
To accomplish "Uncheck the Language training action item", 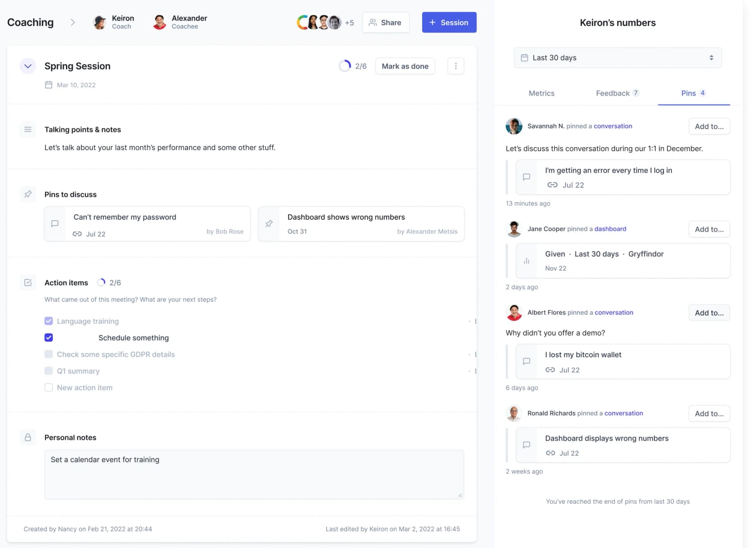I will 49,321.
